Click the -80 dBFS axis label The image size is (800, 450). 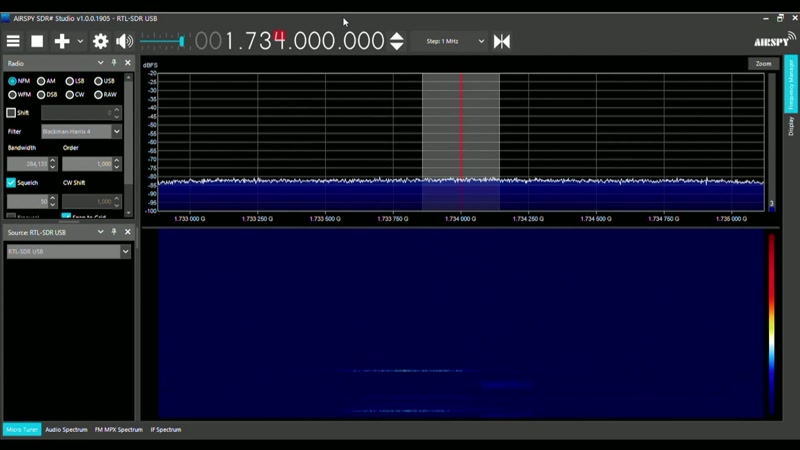point(152,177)
